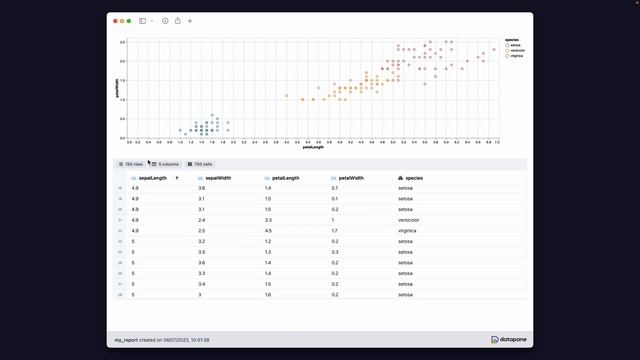Click the petalLength x-axis label

(x=313, y=147)
